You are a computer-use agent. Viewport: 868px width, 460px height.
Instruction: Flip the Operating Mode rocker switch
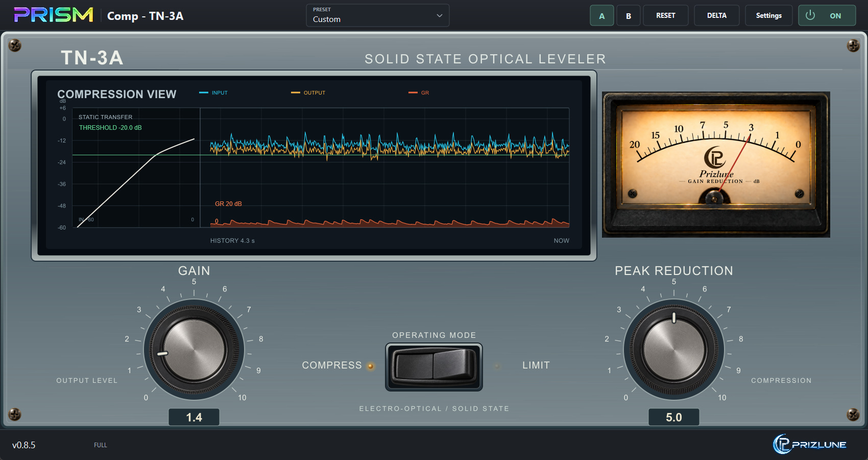(434, 366)
